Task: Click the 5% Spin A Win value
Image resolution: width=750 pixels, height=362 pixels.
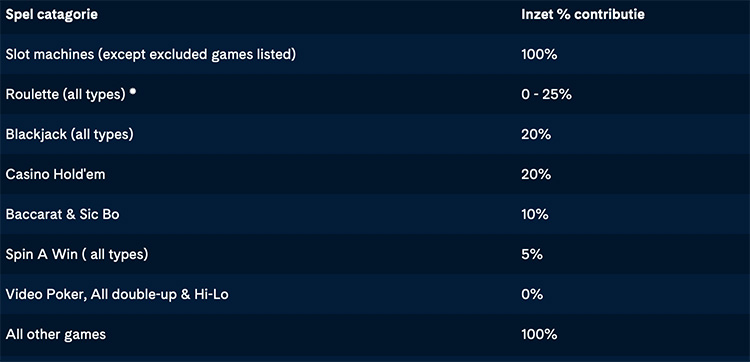Action: click(x=532, y=254)
